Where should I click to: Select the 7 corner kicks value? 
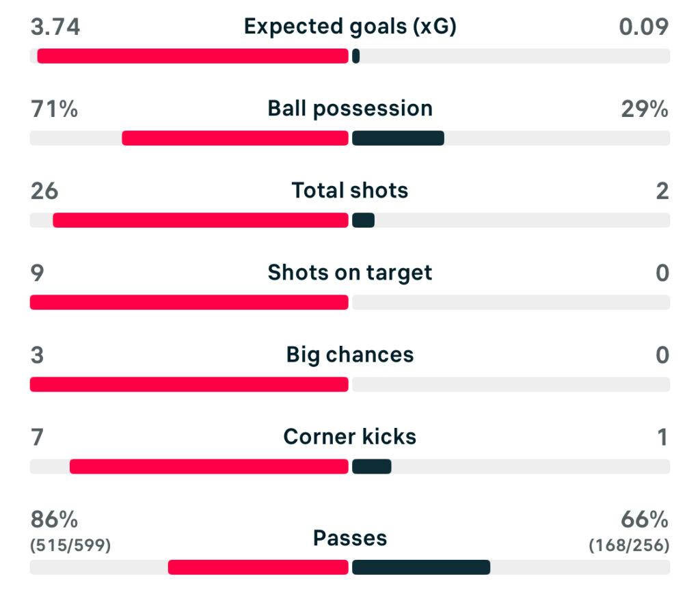tap(38, 437)
